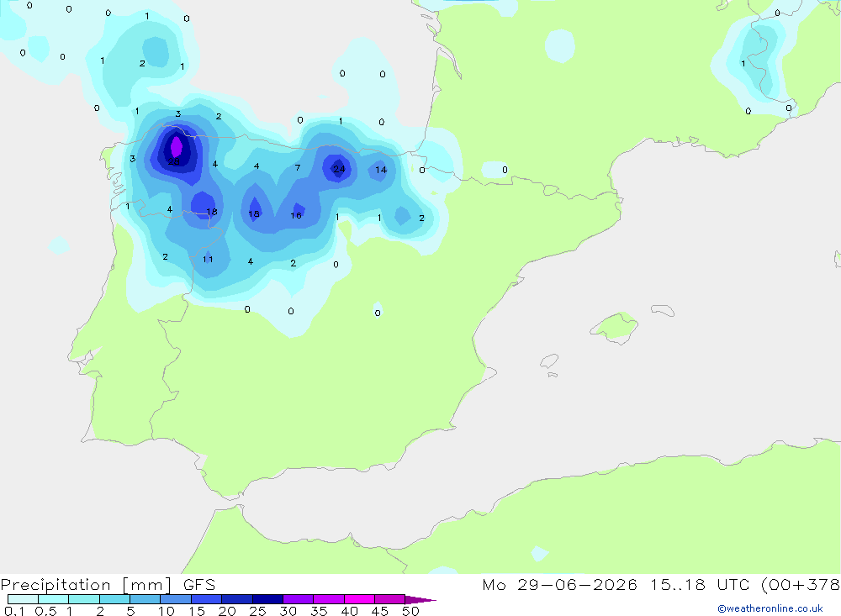Click the '24' precipitation value on the map
This screenshot has width=841, height=616.
click(339, 169)
